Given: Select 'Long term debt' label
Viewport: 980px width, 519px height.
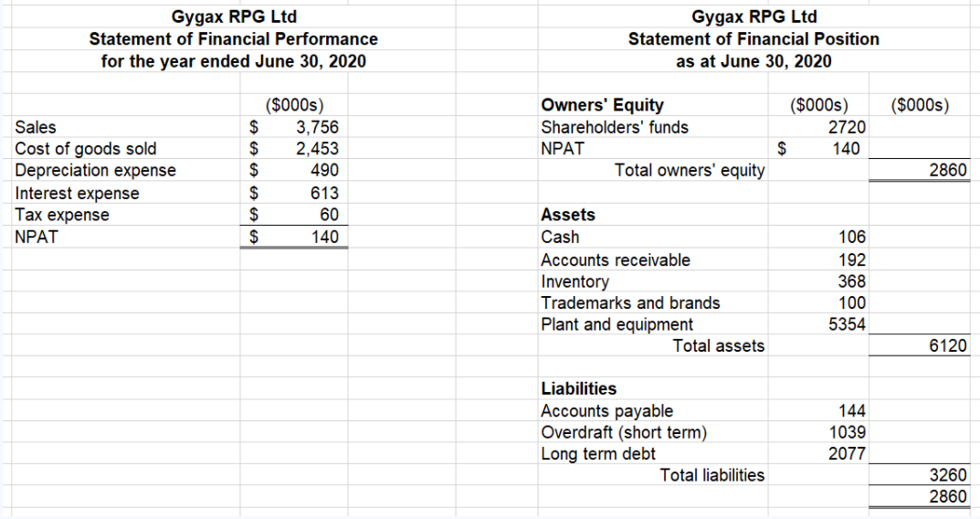Looking at the screenshot, I should [x=598, y=453].
